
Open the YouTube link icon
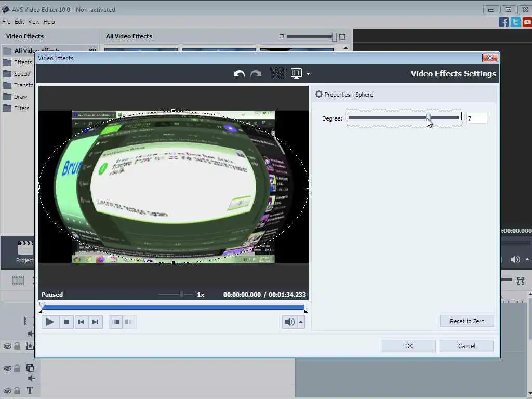tap(527, 22)
